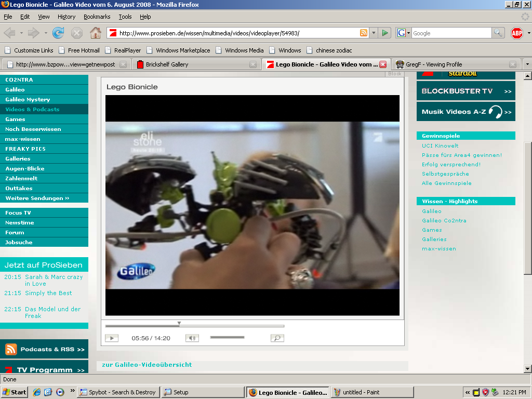The image size is (532, 399).
Task: Click the Setup taskbar button
Action: pos(203,392)
